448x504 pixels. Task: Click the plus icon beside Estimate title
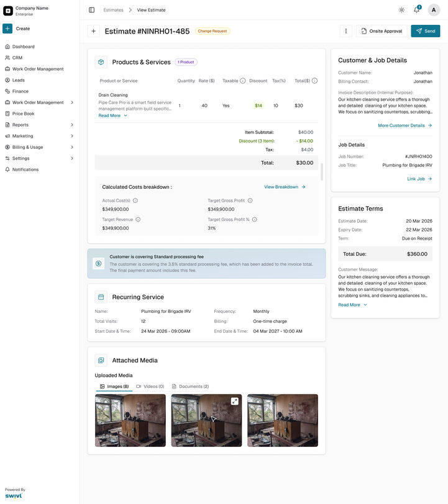pos(93,31)
